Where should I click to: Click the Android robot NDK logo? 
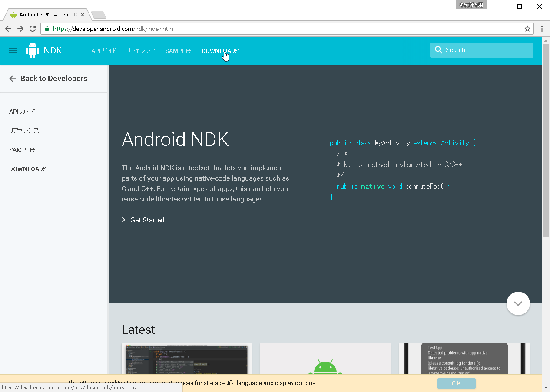click(33, 50)
